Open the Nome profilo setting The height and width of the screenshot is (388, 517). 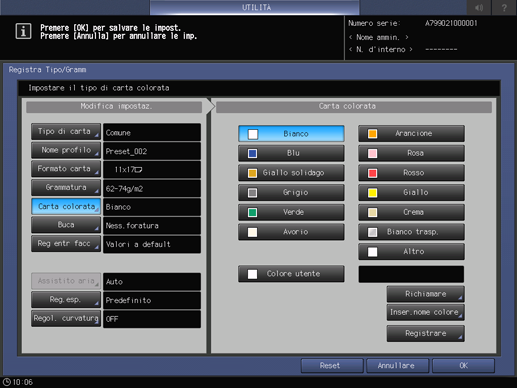coord(66,150)
